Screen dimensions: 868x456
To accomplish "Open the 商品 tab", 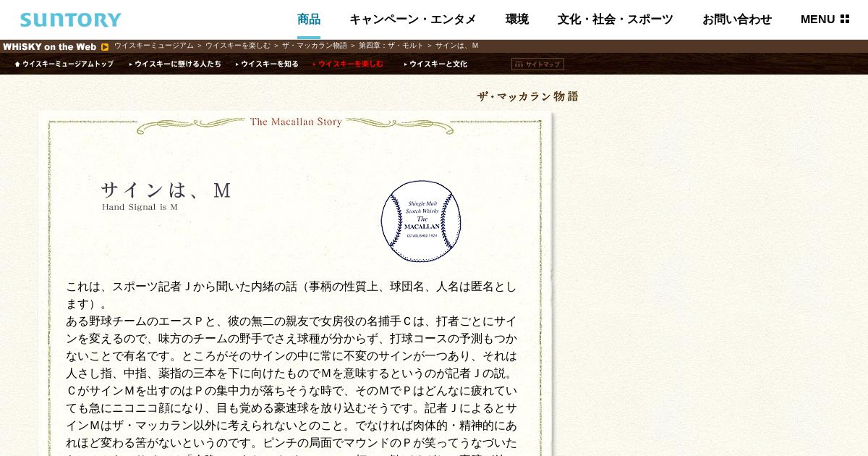I will coord(309,20).
